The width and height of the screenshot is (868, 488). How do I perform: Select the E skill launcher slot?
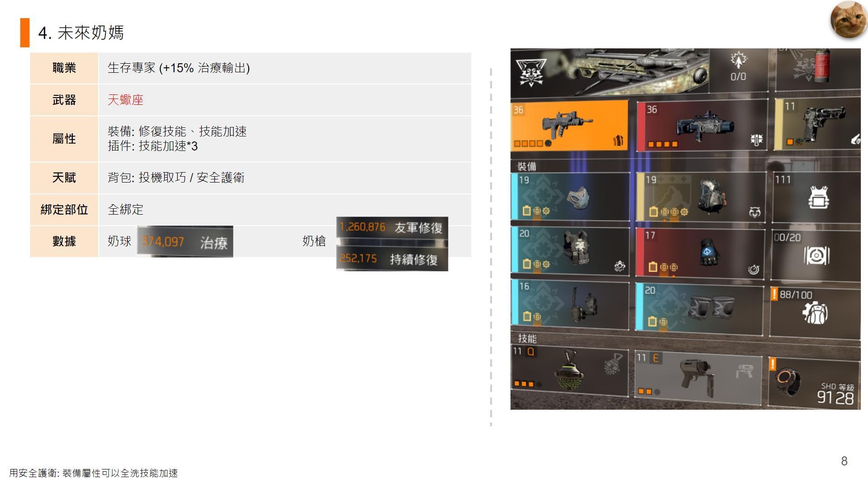click(x=698, y=378)
